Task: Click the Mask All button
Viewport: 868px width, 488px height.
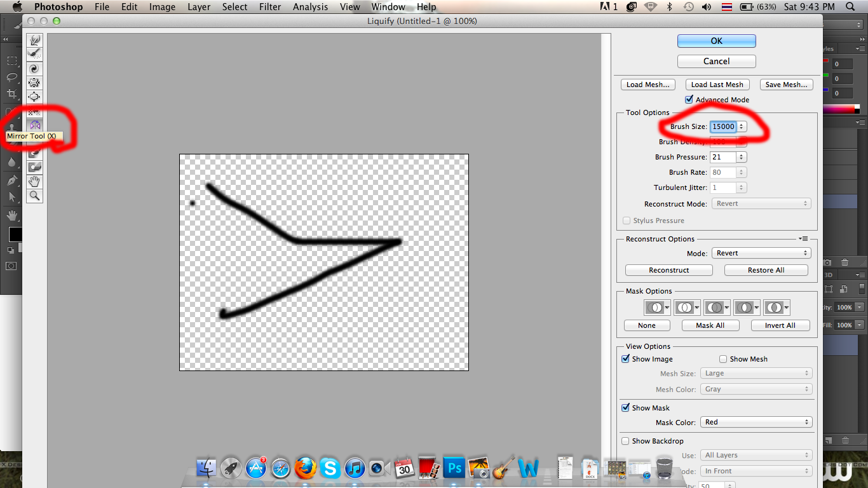Action: [710, 325]
